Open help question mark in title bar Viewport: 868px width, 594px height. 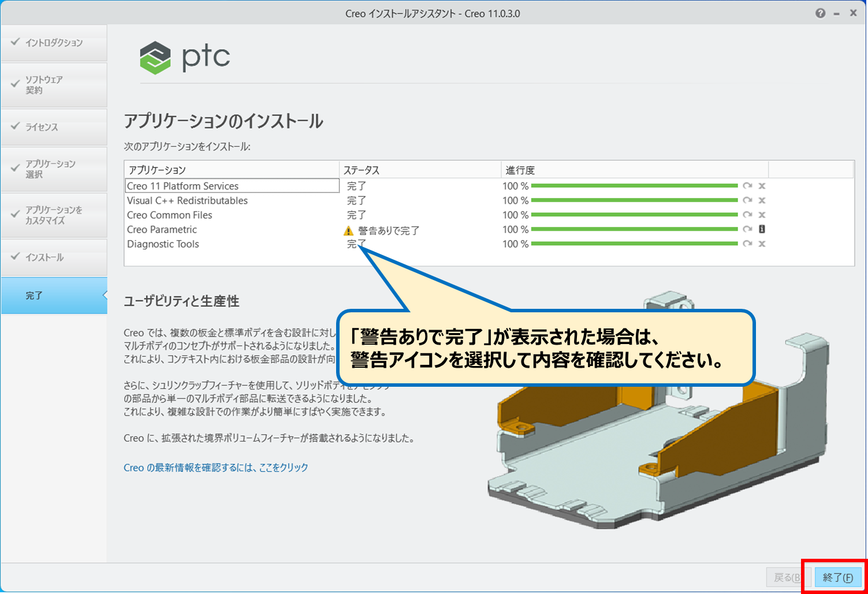point(820,13)
